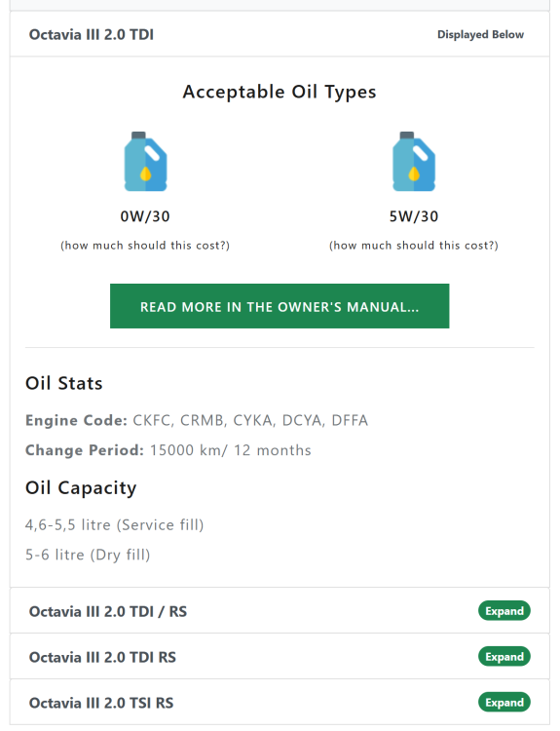Expand the Octavia III 2.0 TSI RS section
The height and width of the screenshot is (731, 560).
click(x=504, y=702)
